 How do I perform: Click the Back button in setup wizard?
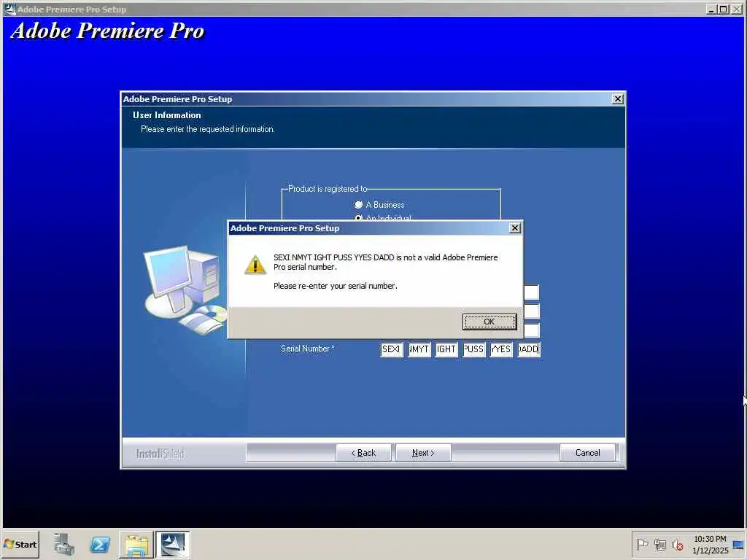coord(363,453)
